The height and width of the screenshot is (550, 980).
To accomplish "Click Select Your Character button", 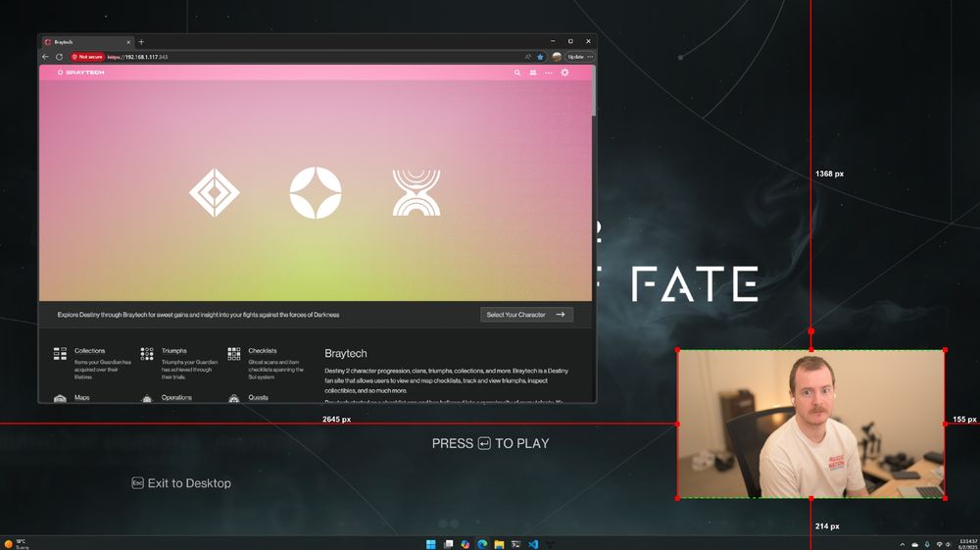I will pyautogui.click(x=526, y=315).
